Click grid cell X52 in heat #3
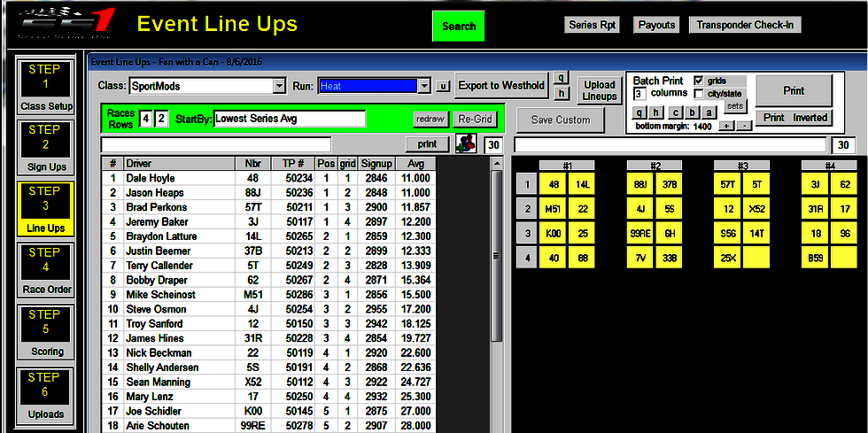Screen dimensions: 868x433 [x=756, y=209]
